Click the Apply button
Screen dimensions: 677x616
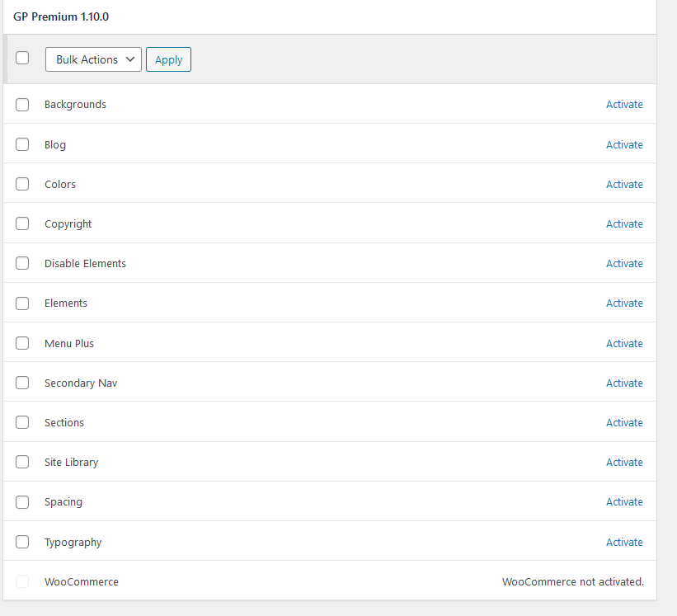[168, 59]
